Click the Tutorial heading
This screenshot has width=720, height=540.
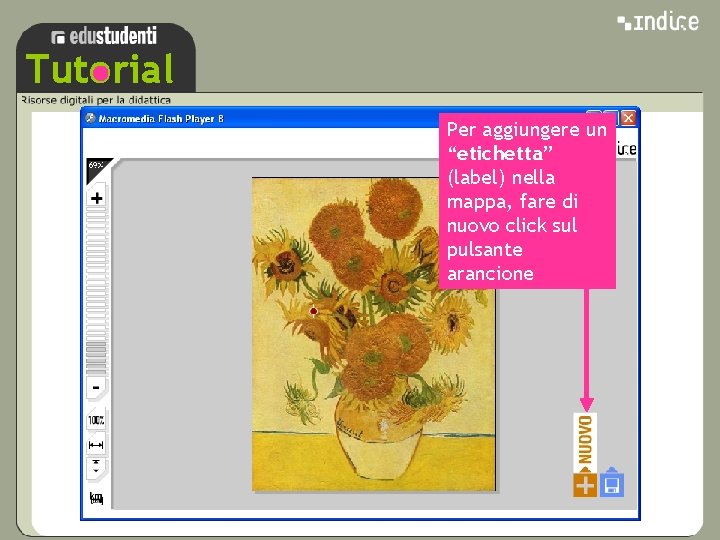coord(100,69)
